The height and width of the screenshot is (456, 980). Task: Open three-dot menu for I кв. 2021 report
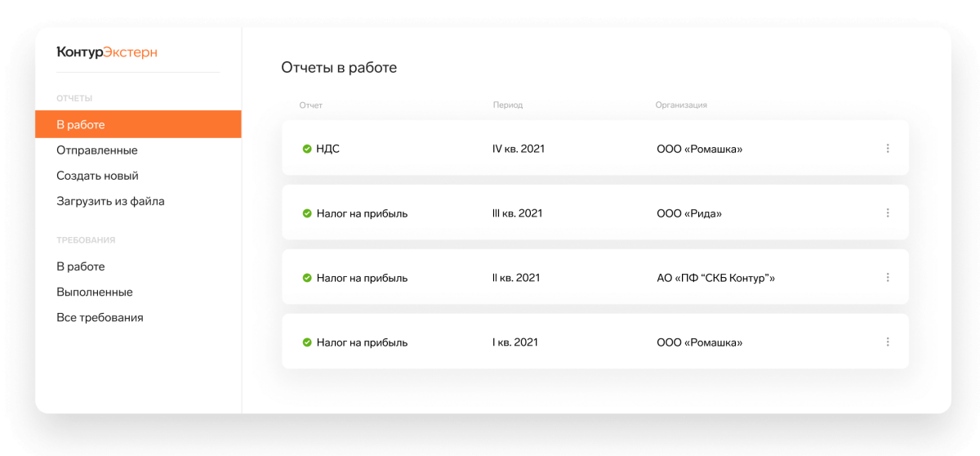pos(887,342)
